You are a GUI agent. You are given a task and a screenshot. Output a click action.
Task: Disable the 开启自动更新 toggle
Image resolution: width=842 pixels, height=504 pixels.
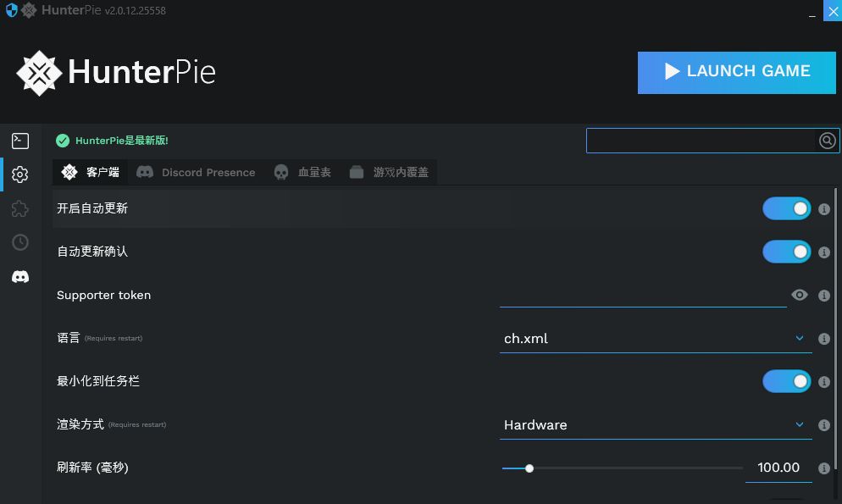click(786, 208)
